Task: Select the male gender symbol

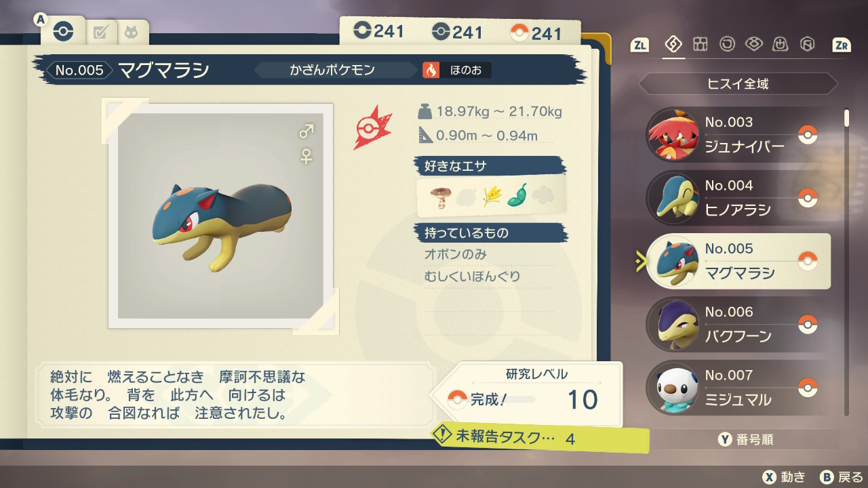Action: tap(307, 131)
